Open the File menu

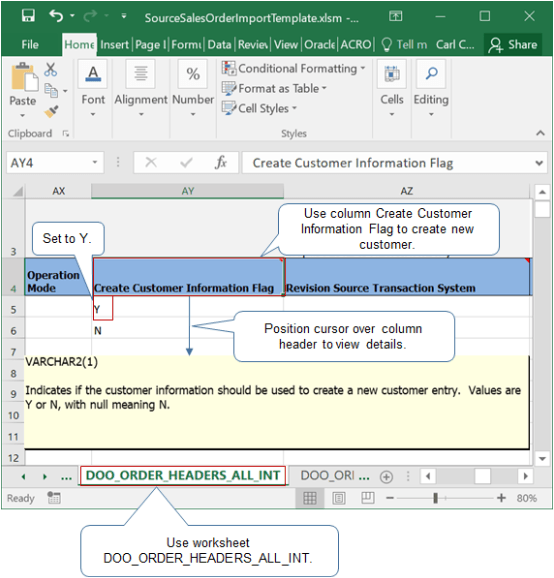click(x=30, y=45)
